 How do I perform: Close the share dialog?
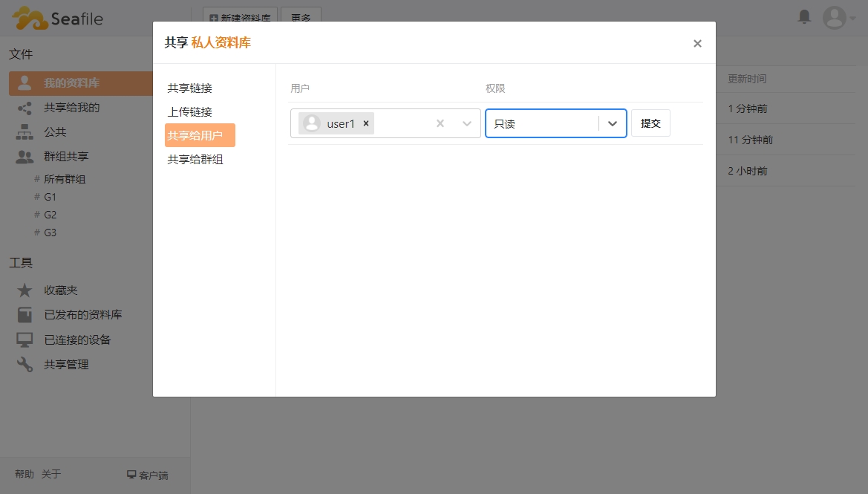point(697,44)
